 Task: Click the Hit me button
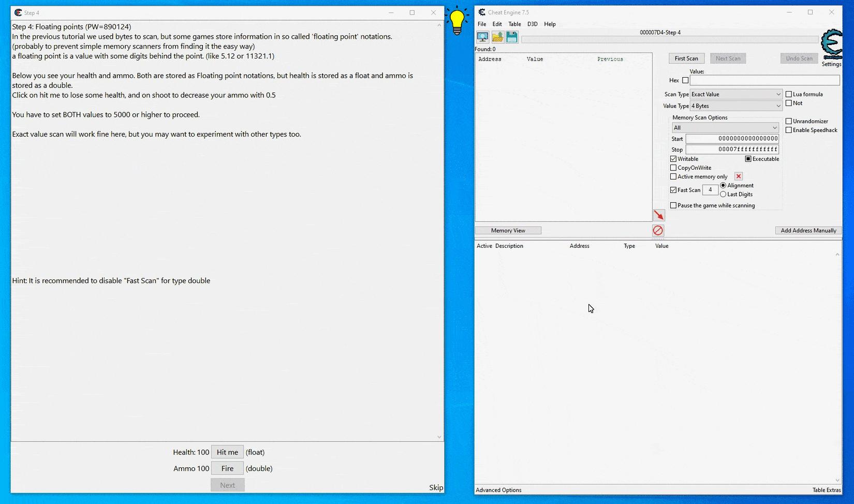[227, 452]
